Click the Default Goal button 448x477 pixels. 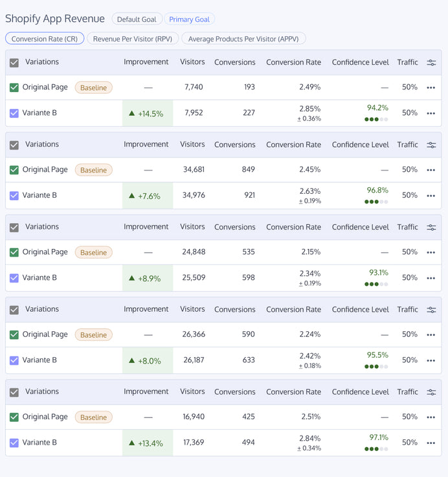(137, 19)
